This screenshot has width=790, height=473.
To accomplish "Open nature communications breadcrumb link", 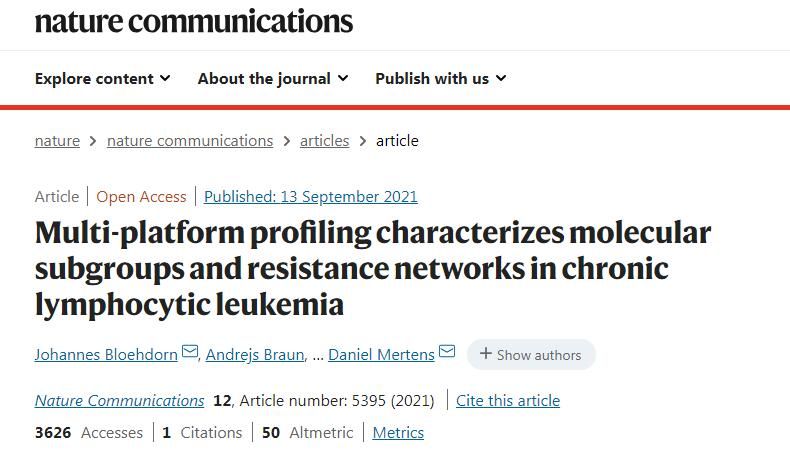I will pyautogui.click(x=190, y=141).
